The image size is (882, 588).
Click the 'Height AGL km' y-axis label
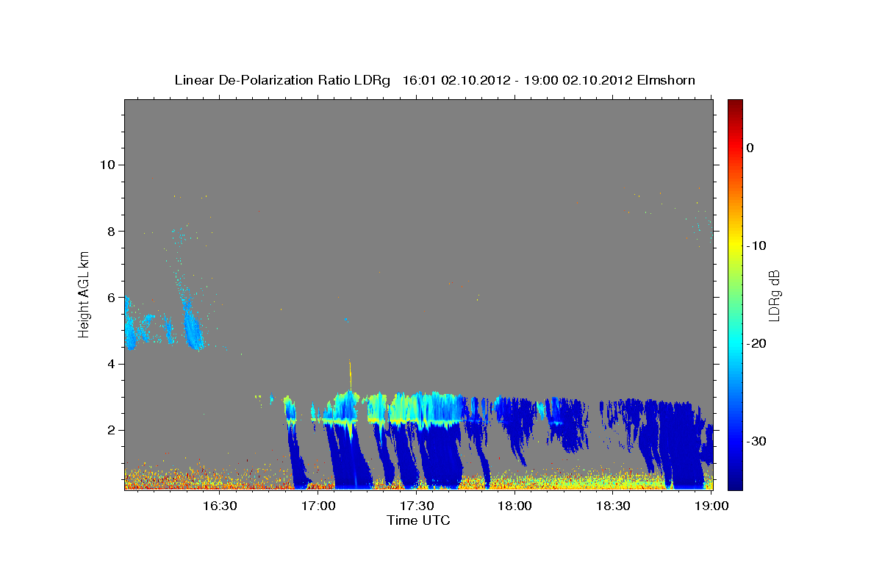[x=85, y=294]
